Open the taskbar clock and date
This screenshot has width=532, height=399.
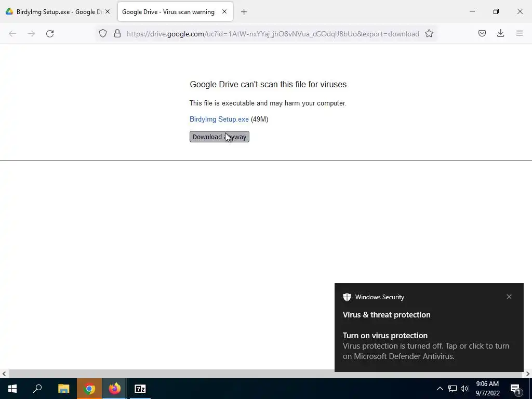tap(487, 389)
